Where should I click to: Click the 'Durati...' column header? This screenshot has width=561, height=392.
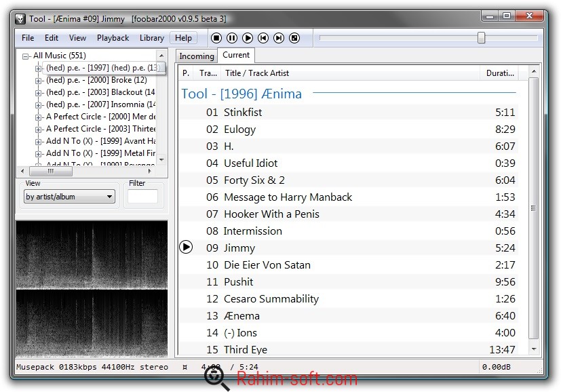point(499,73)
